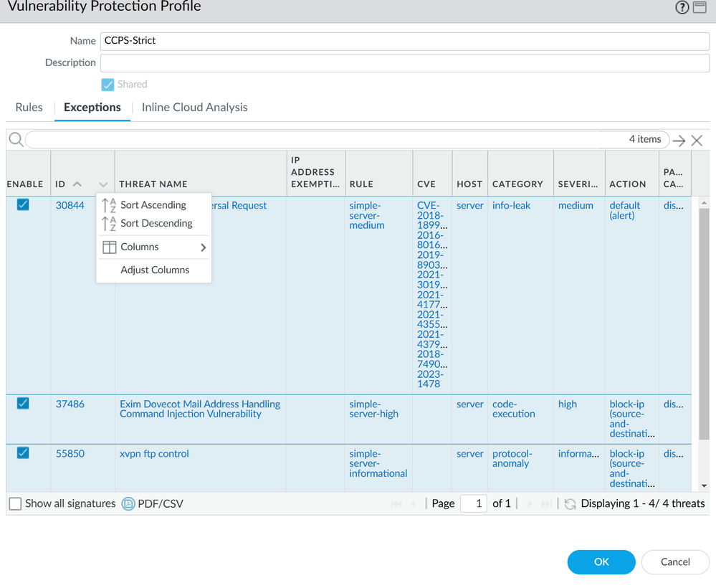Click the search magnifier icon
The height and width of the screenshot is (588, 716).
(x=15, y=140)
